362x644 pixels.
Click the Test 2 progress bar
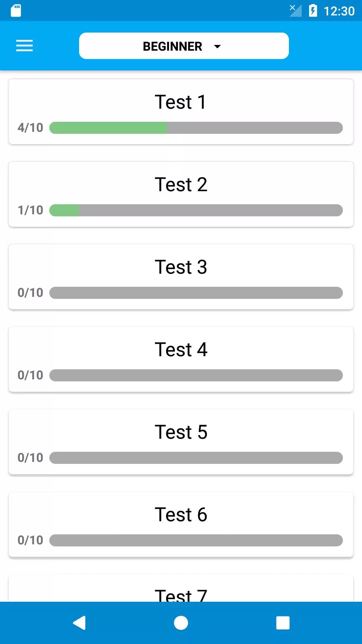click(x=196, y=210)
